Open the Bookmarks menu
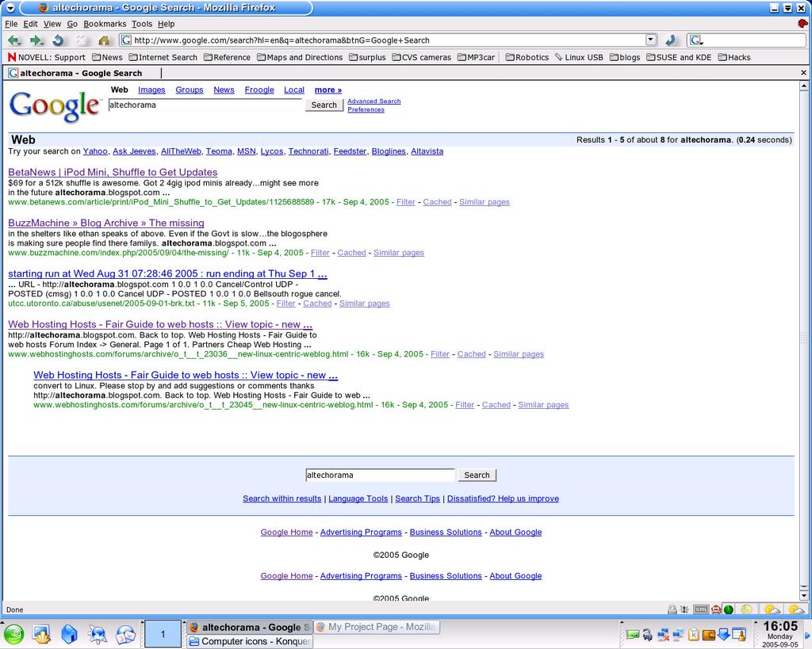 click(105, 24)
